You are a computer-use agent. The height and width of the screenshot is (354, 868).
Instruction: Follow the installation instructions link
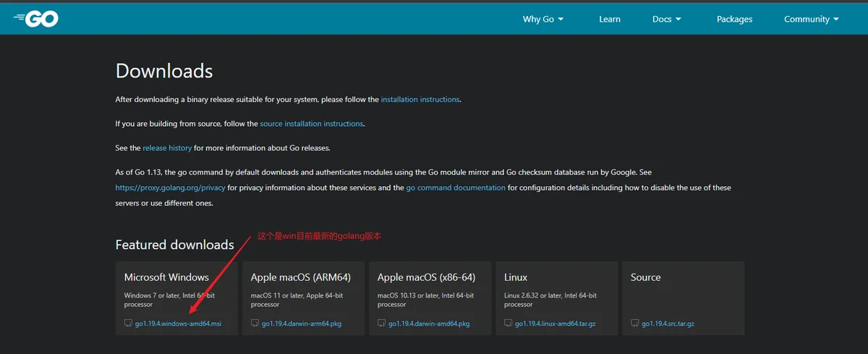(420, 99)
